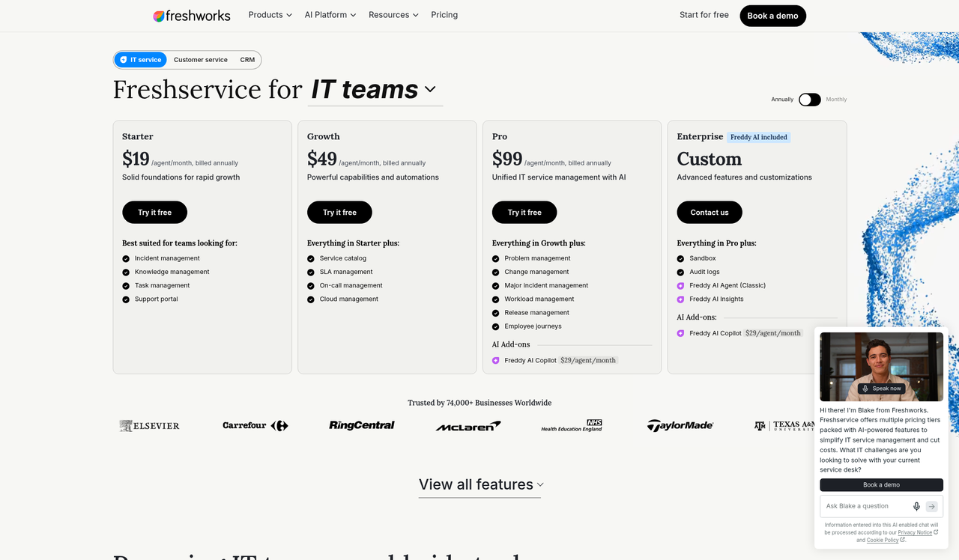Click the Freddy AI Agent (Classic) sparkle icon
The width and height of the screenshot is (959, 560).
[681, 286]
